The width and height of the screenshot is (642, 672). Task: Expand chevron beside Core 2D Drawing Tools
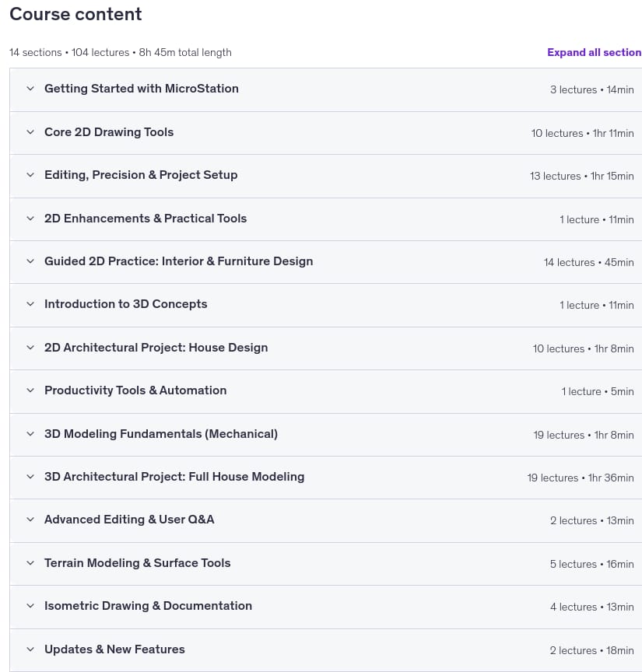coord(30,132)
